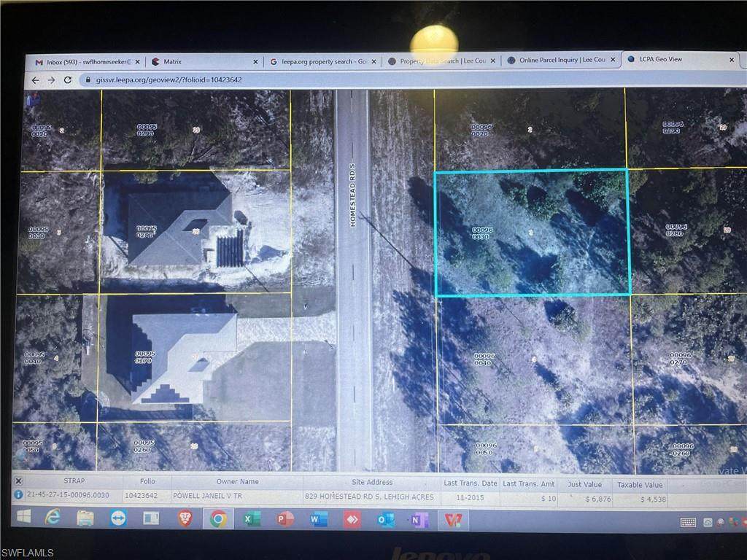Open Internet Explorer from the taskbar
Viewport: 747px width, 560px height.
tap(52, 518)
